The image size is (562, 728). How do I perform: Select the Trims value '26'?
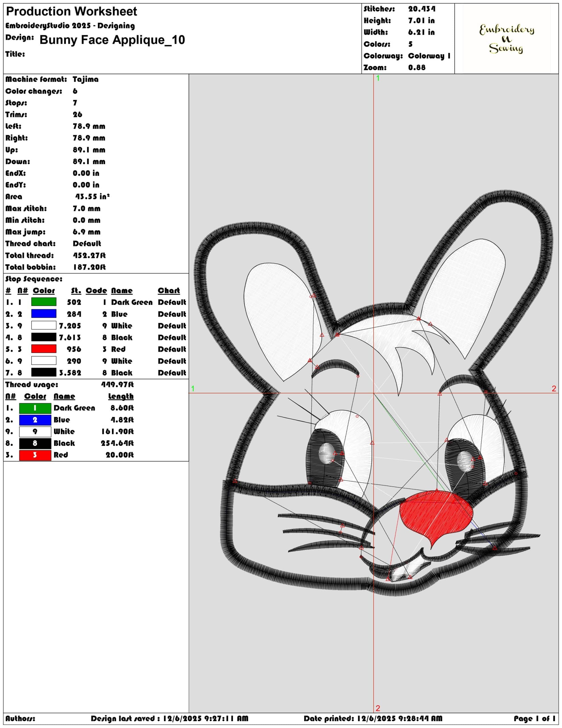77,115
